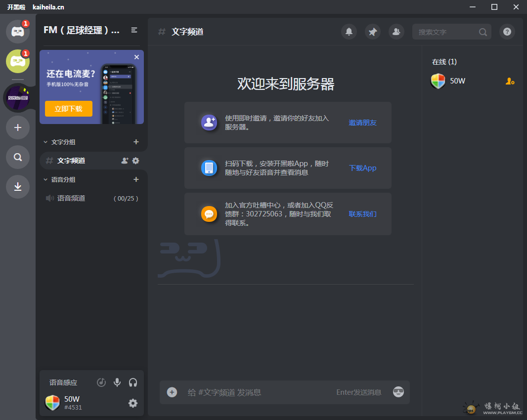Toggle the music accompaniment icon
Image resolution: width=527 pixels, height=420 pixels.
(x=101, y=382)
